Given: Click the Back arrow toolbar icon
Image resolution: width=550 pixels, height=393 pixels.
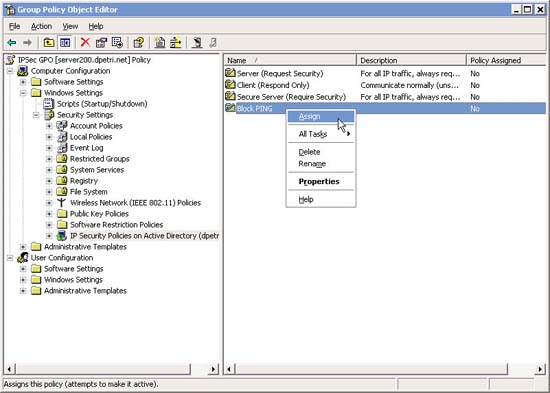Looking at the screenshot, I should click(x=12, y=43).
